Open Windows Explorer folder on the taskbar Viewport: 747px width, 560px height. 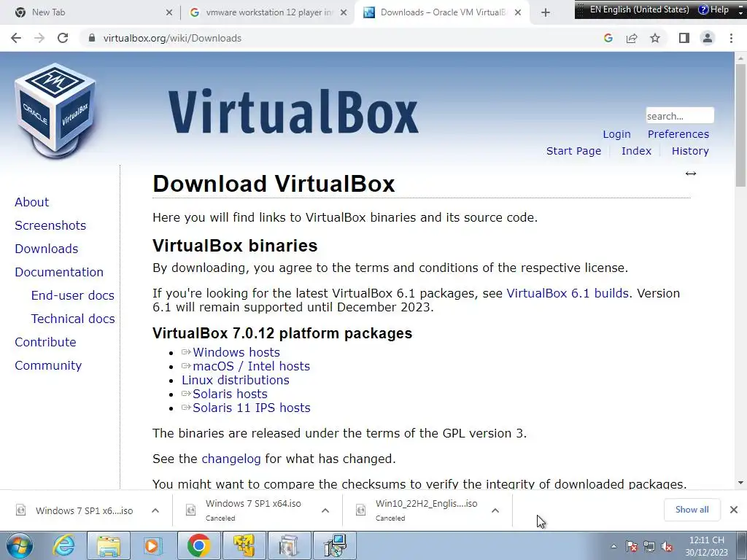coord(109,545)
